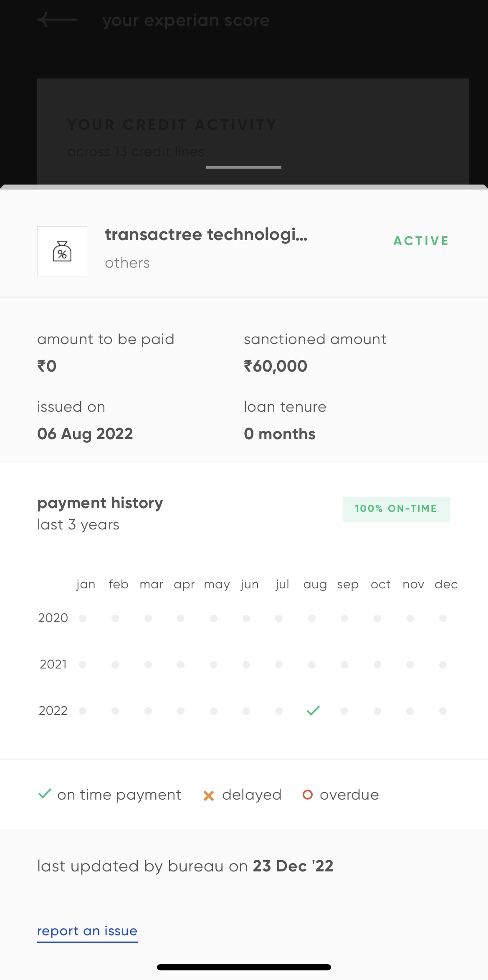Tap the December 2021 payment dot

coord(443,664)
